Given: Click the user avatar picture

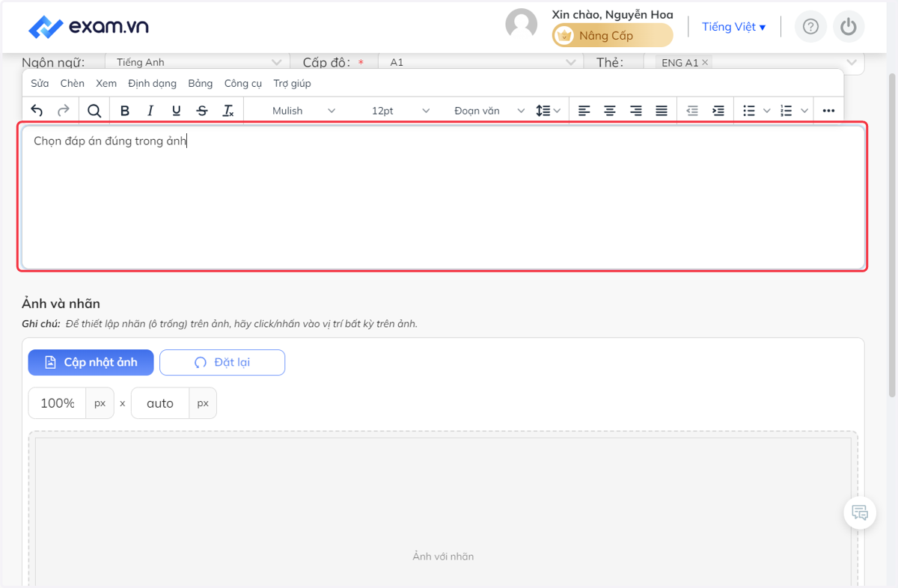Looking at the screenshot, I should click(x=522, y=25).
